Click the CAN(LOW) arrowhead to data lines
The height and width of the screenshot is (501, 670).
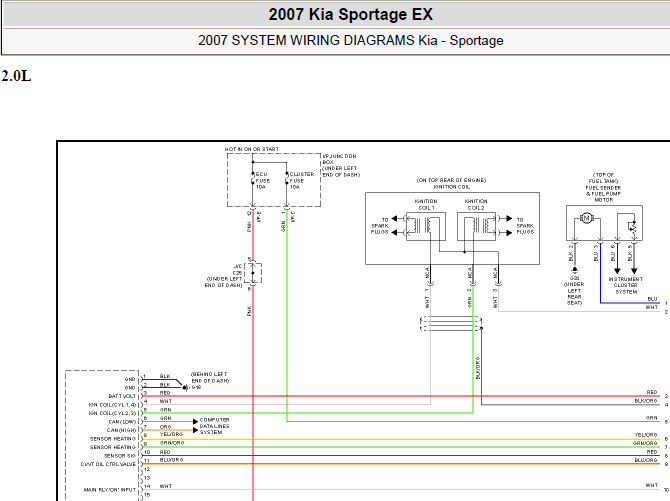point(195,422)
